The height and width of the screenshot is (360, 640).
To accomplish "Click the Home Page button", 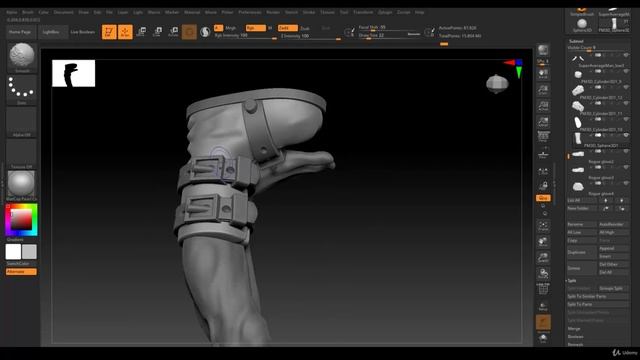I will 20,32.
